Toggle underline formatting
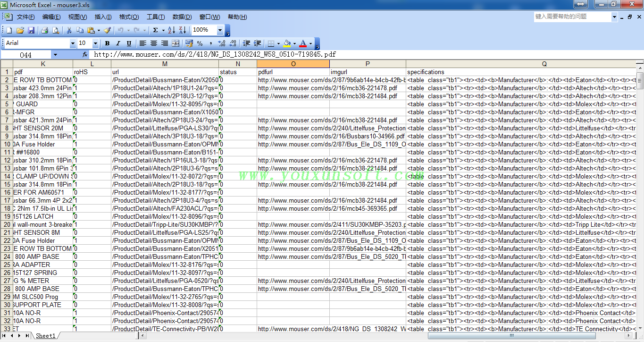This screenshot has height=342, width=644. (129, 43)
